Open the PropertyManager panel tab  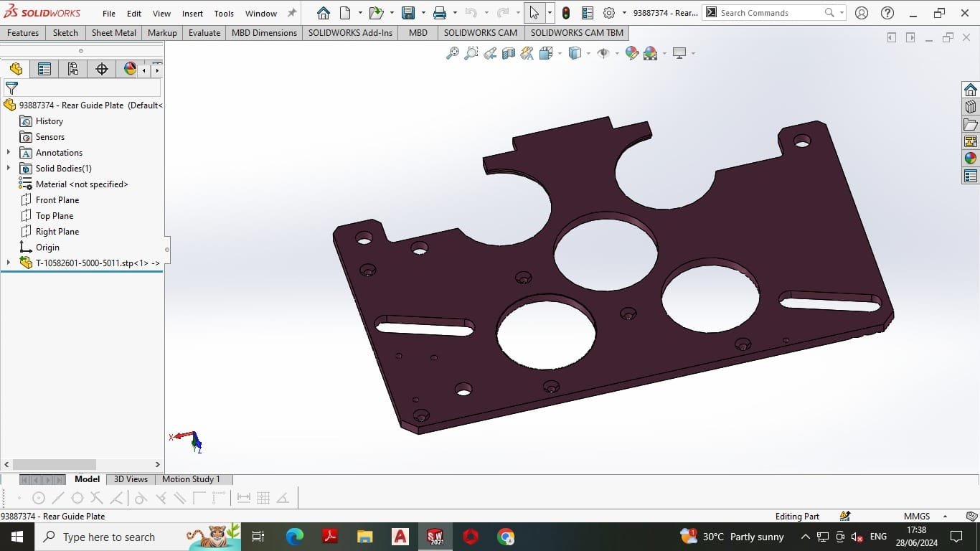pyautogui.click(x=44, y=69)
